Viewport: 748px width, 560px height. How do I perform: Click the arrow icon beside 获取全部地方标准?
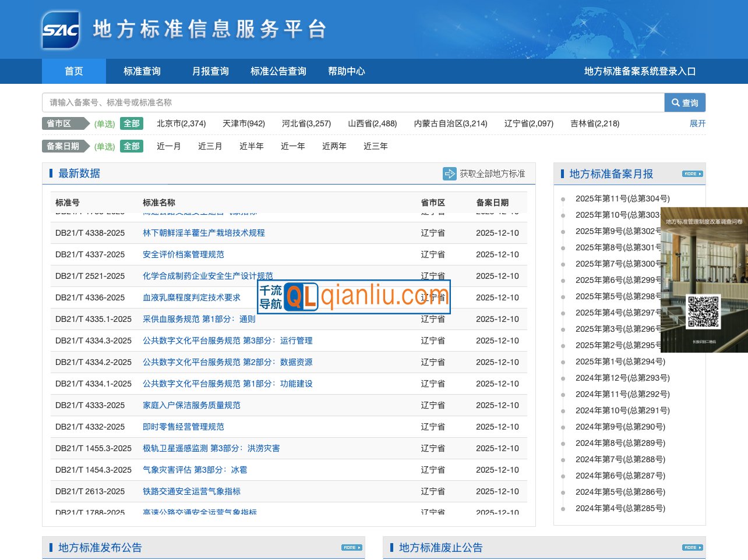click(x=449, y=173)
